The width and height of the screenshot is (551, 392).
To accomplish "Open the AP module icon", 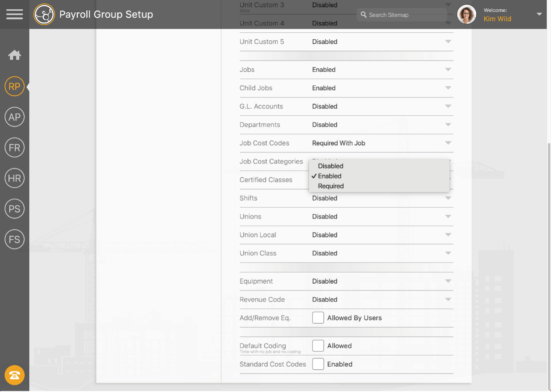I will tap(15, 117).
